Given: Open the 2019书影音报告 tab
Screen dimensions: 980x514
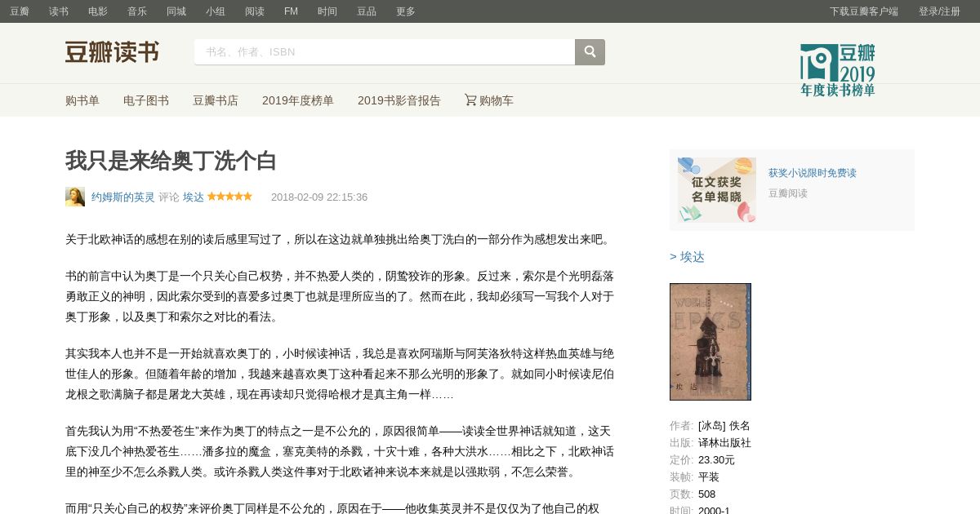Looking at the screenshot, I should 399,100.
